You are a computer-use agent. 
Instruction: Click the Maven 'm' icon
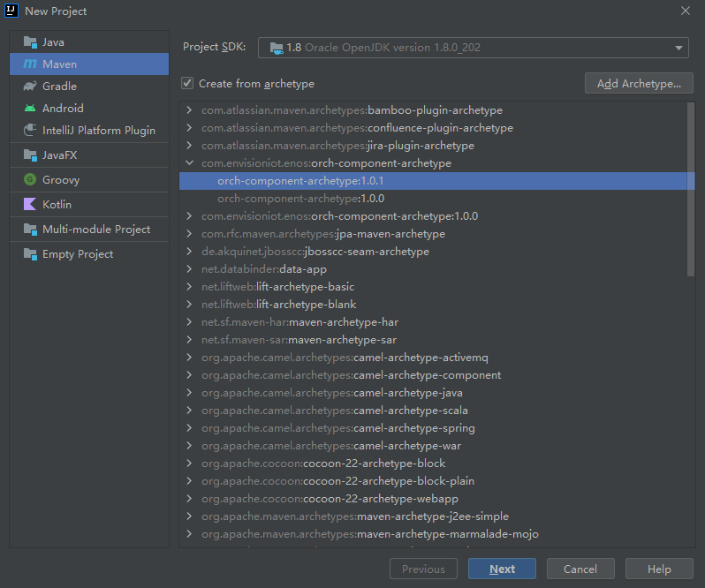(x=30, y=64)
